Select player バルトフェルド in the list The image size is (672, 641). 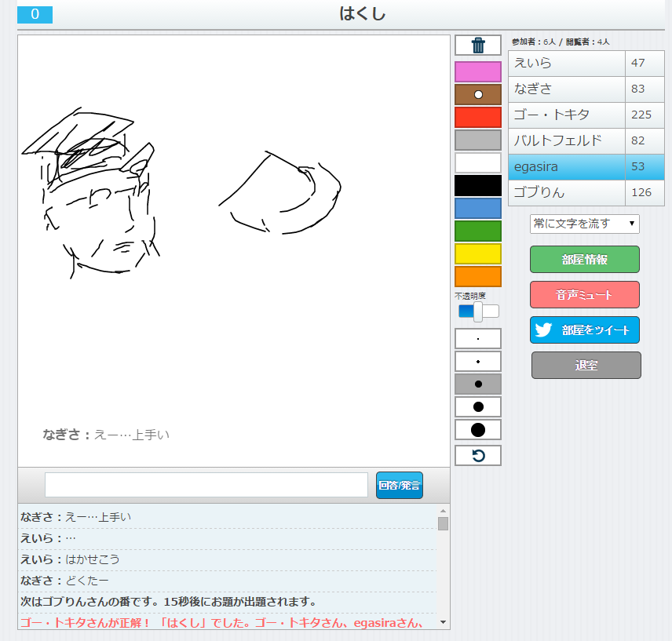click(x=567, y=140)
